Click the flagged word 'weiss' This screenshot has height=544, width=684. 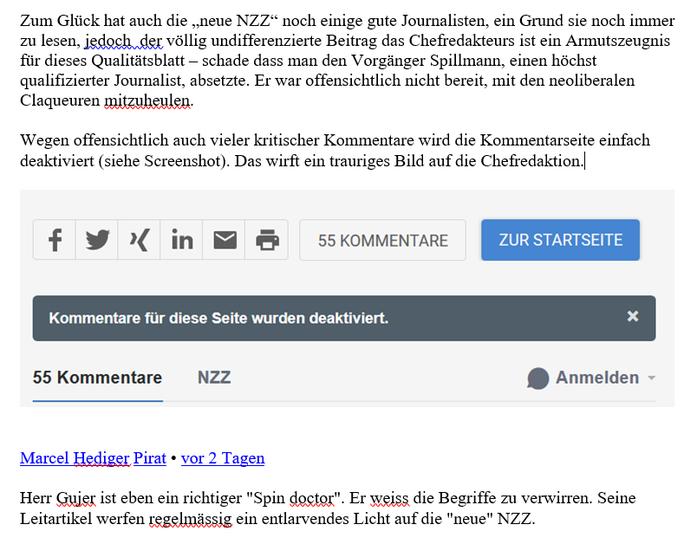[x=389, y=498]
